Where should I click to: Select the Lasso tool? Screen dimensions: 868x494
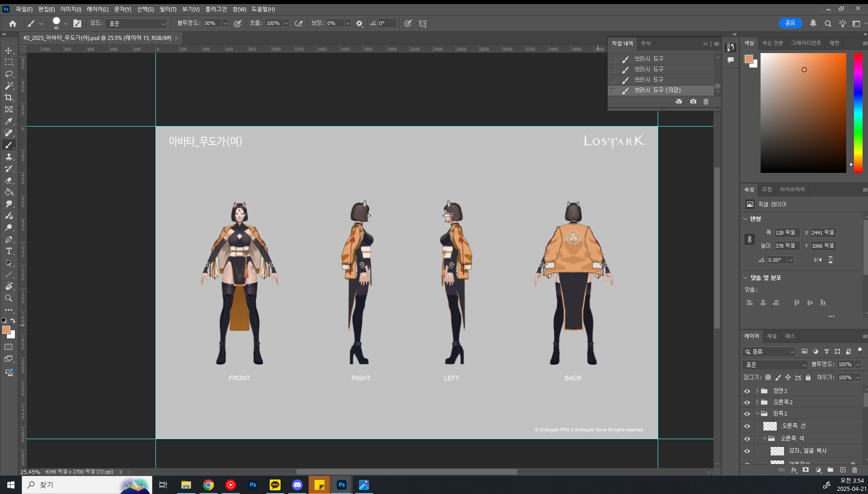pyautogui.click(x=9, y=74)
